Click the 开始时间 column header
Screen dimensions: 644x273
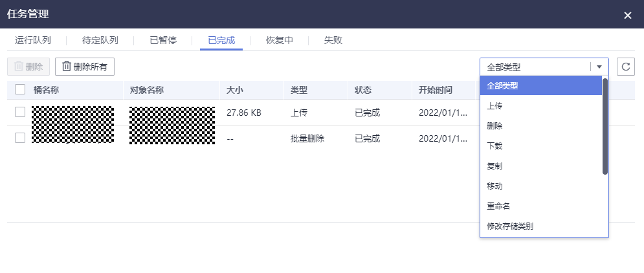[x=436, y=90]
